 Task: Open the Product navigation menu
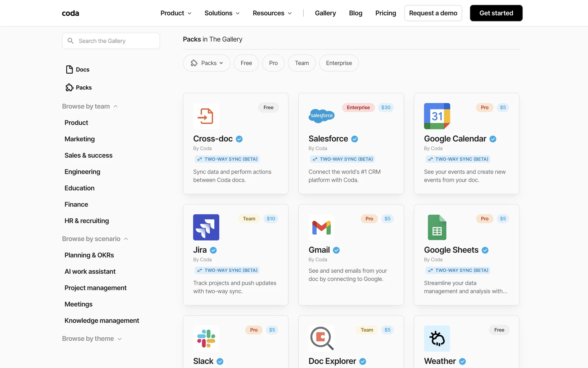176,13
